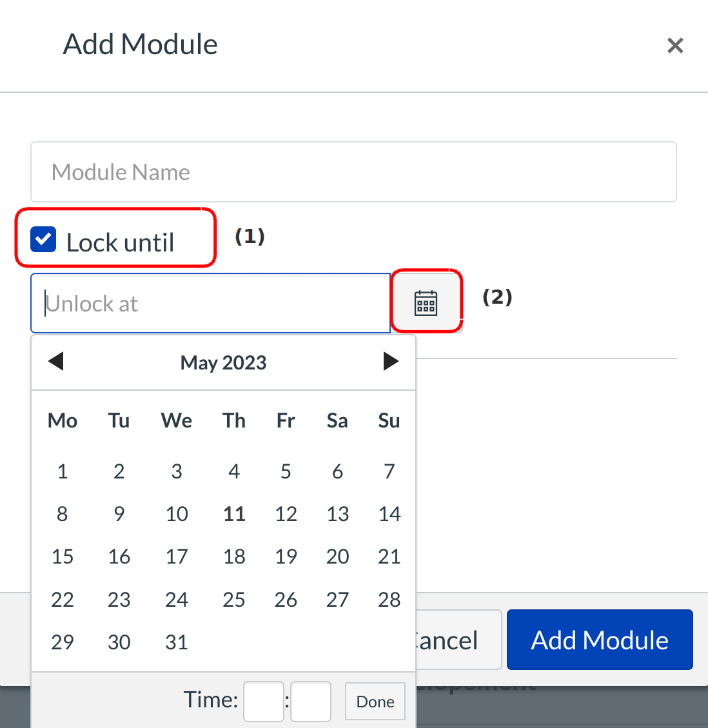
Task: Advance calendar to next month
Action: pyautogui.click(x=391, y=361)
